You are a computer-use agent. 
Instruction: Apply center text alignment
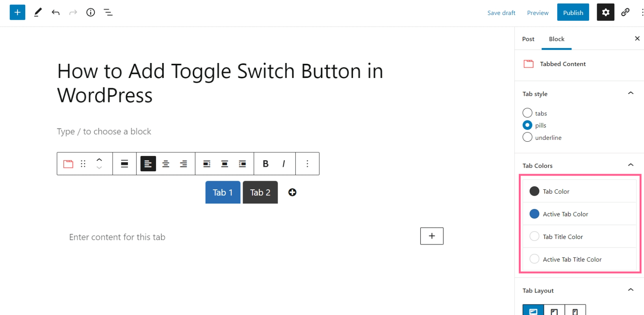tap(165, 163)
